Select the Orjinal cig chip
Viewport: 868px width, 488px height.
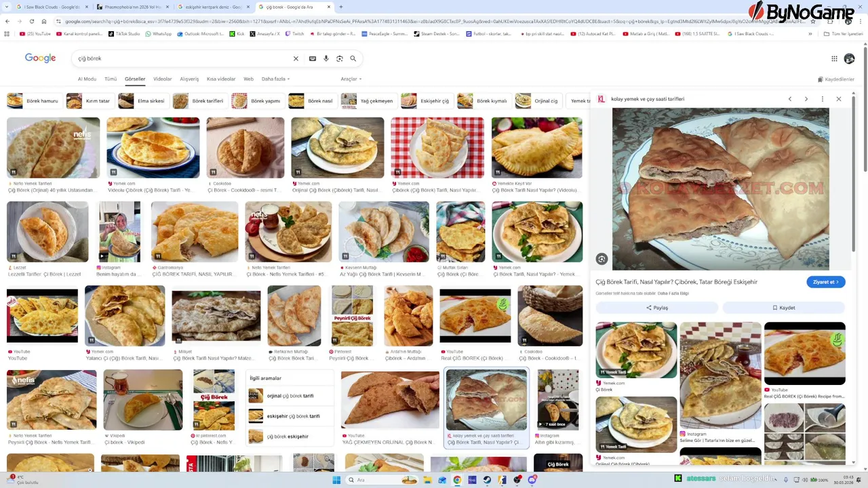pyautogui.click(x=537, y=101)
